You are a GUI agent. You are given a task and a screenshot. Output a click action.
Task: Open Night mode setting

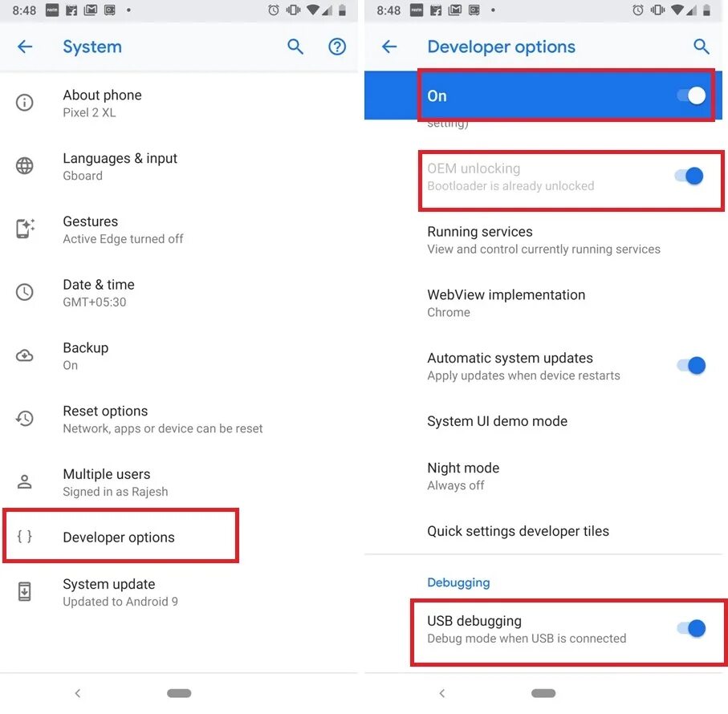(x=543, y=476)
